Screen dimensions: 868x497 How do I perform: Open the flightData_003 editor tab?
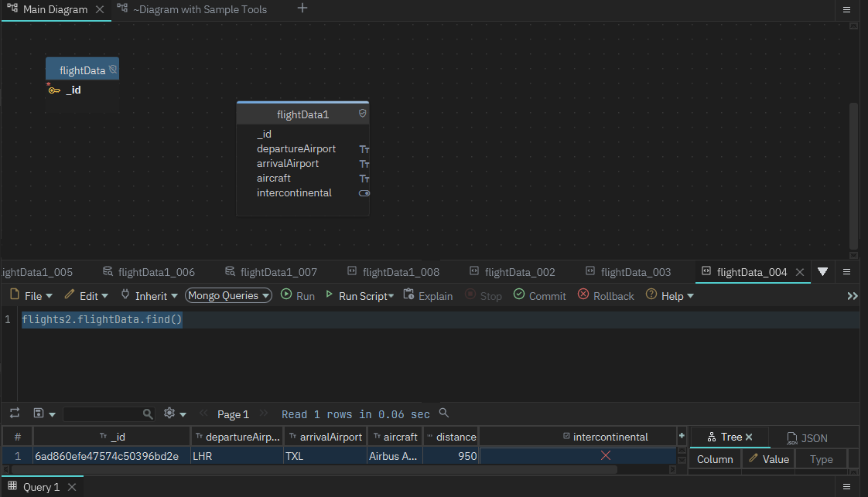[x=628, y=272]
